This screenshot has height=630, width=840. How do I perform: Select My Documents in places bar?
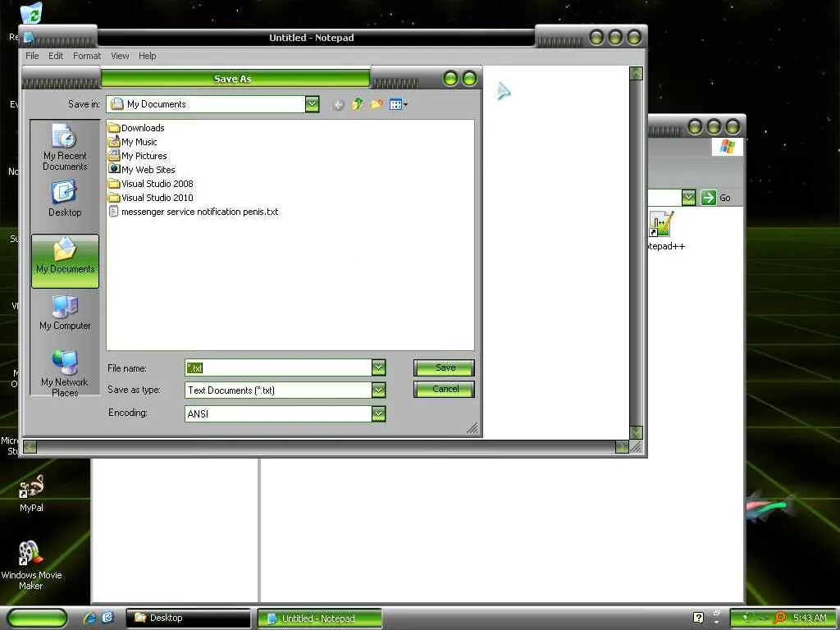coord(65,261)
